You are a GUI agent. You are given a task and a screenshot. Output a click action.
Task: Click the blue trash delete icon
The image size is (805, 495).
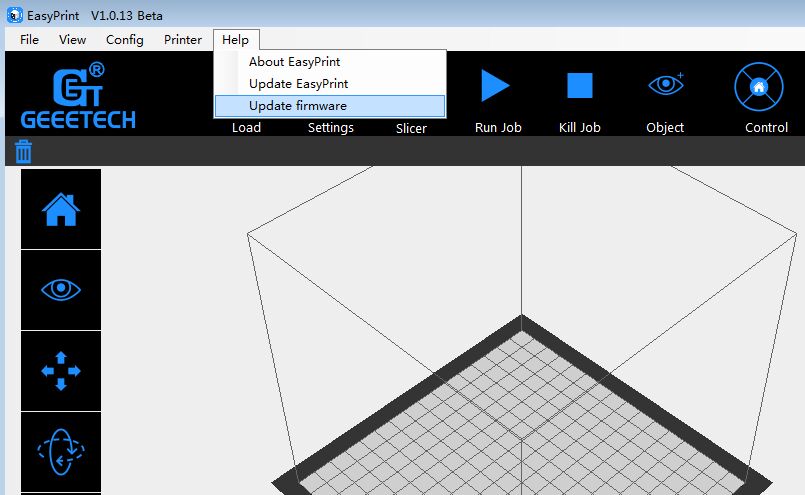click(24, 152)
